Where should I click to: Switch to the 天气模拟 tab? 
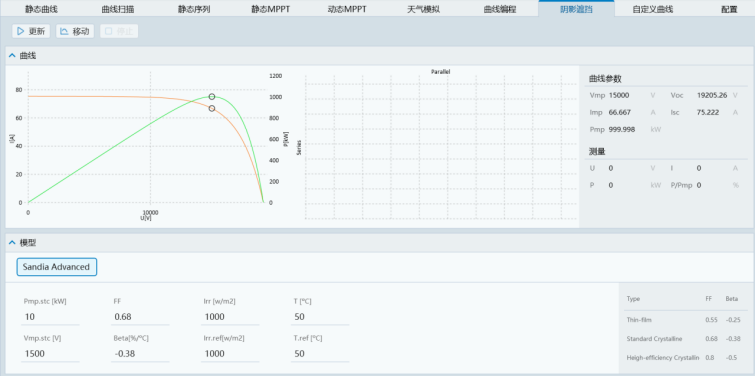(x=423, y=9)
